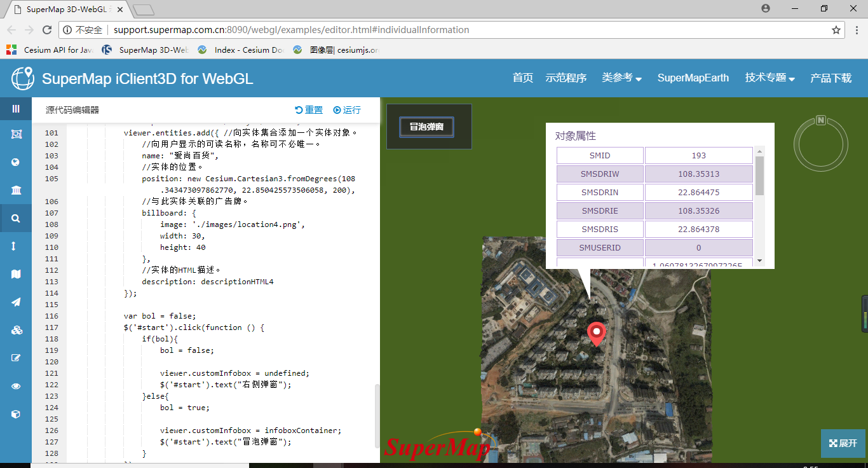Open the object-group sidebar icon

16,134
